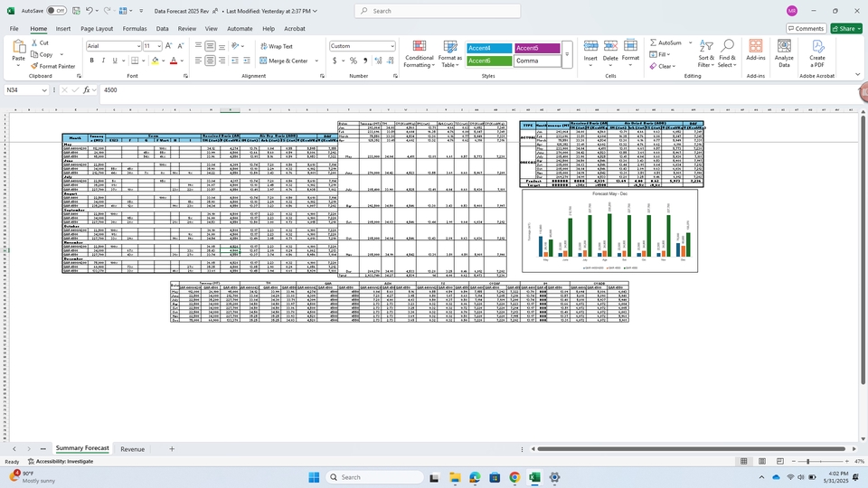This screenshot has height=488, width=868.
Task: Click the Add-ins icon
Action: [x=756, y=46]
